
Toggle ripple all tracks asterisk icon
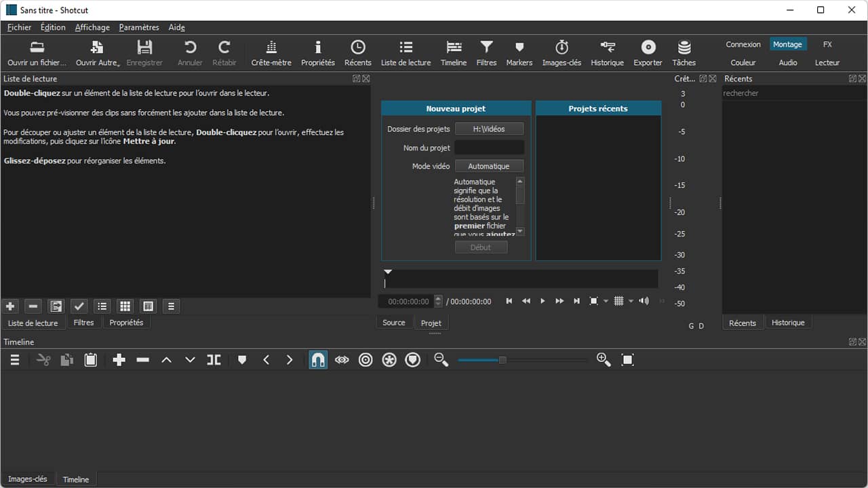pyautogui.click(x=389, y=360)
